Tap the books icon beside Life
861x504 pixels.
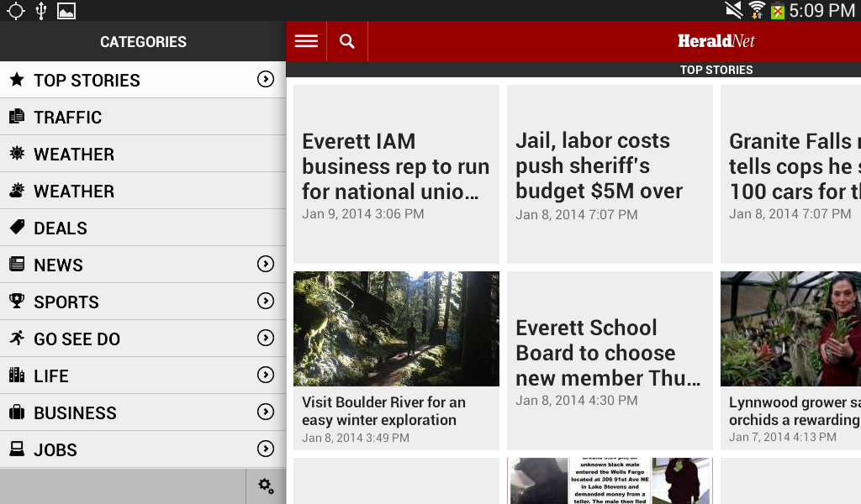click(x=17, y=375)
